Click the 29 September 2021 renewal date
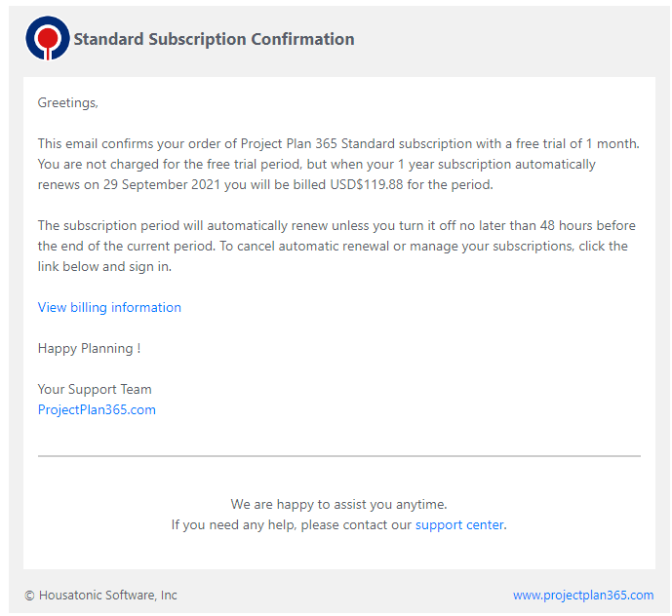 click(162, 184)
